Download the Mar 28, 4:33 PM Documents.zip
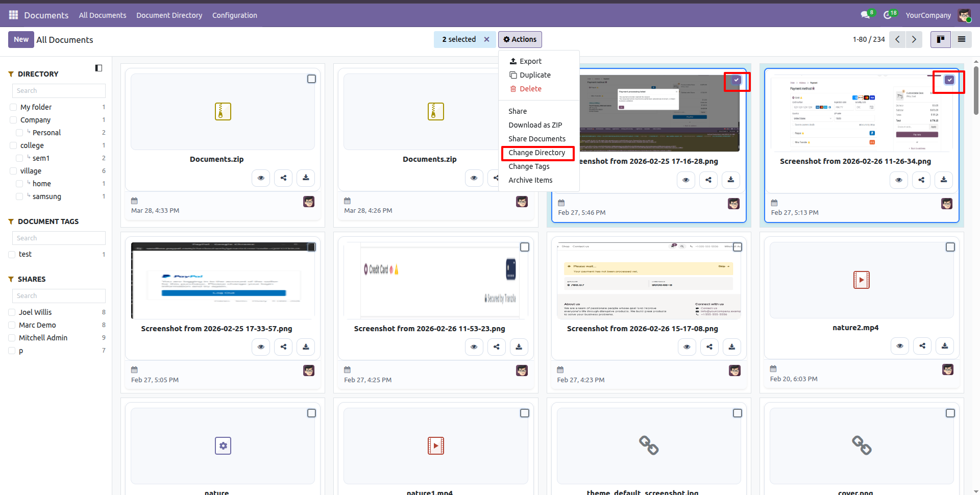 pos(306,178)
